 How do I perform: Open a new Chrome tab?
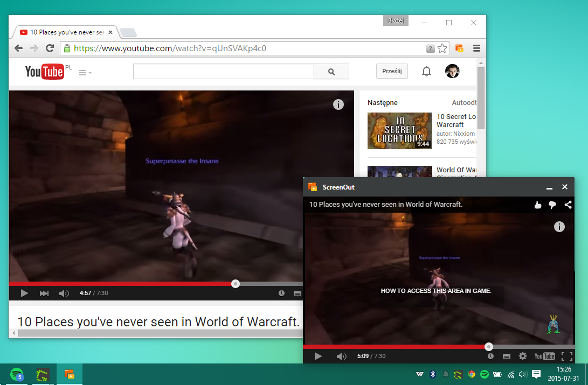click(128, 33)
